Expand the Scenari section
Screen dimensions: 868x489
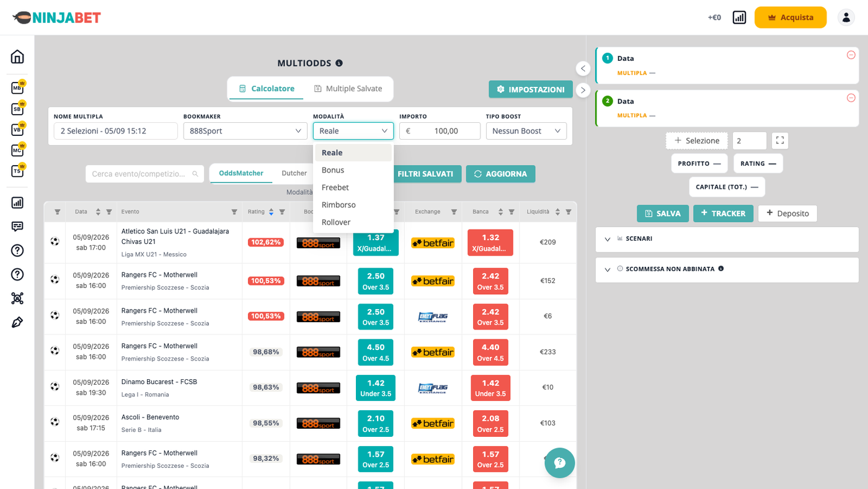tap(727, 238)
